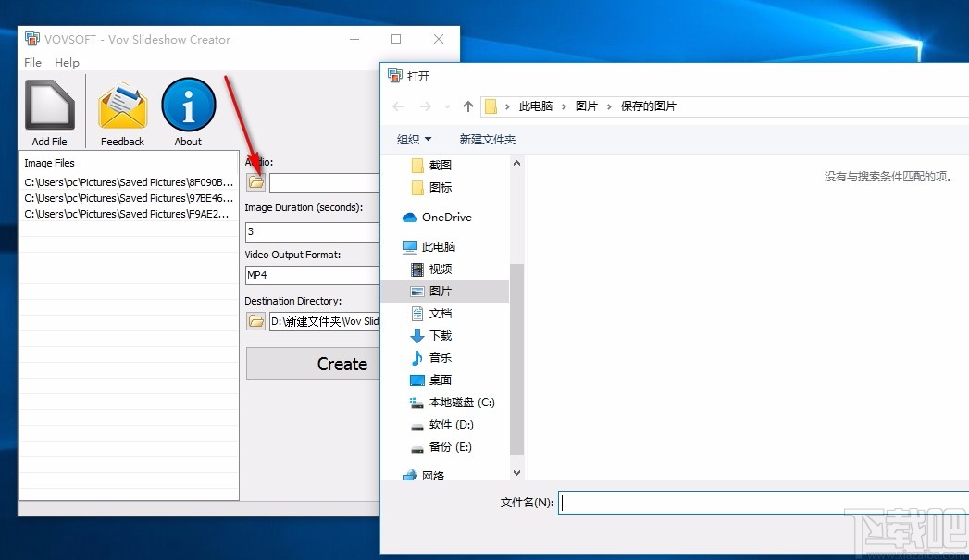
Task: Click the up-one-level arrow in the dialog
Action: tap(468, 106)
